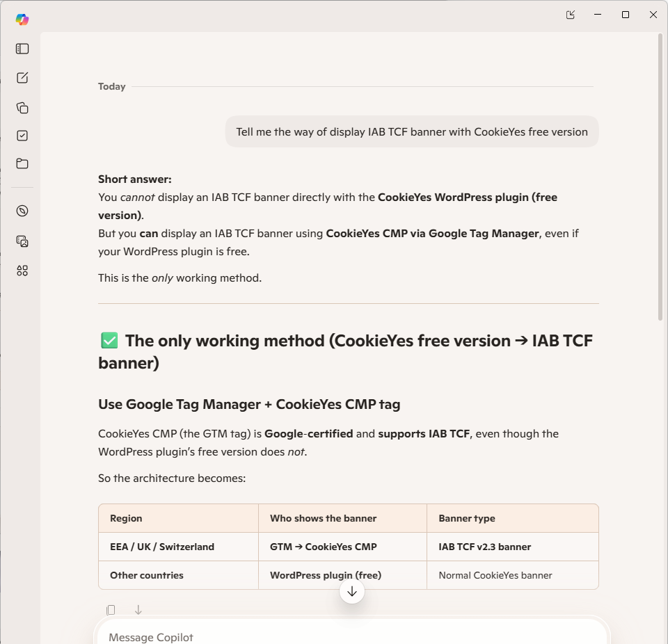The height and width of the screenshot is (644, 668).
Task: Click the "WordPress plugin (free)" cell
Action: [342, 575]
